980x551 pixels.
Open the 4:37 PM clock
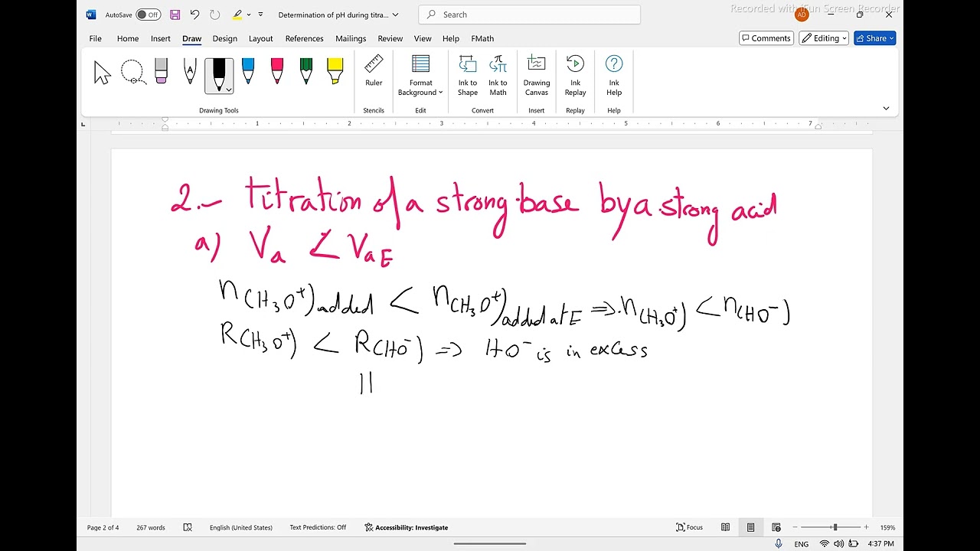pyautogui.click(x=880, y=544)
